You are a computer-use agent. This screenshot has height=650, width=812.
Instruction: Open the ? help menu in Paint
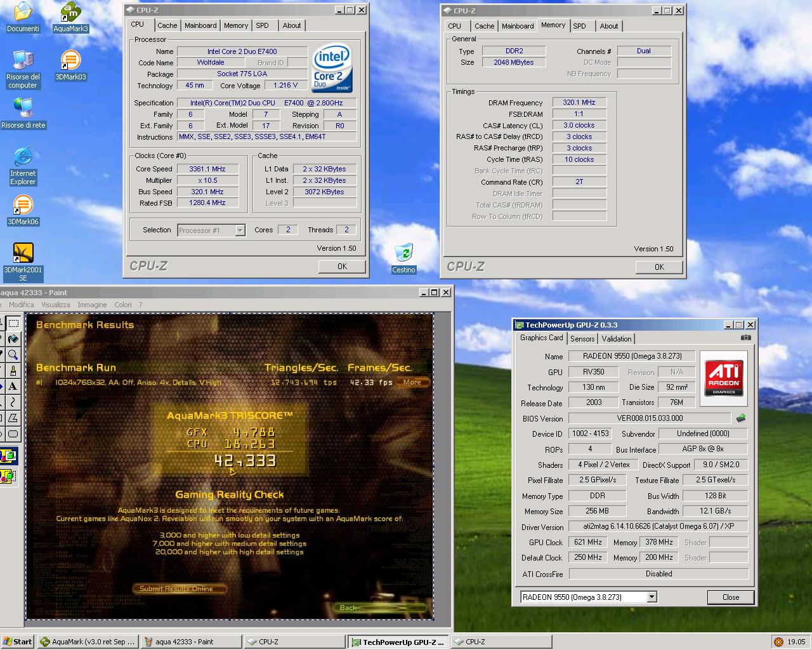click(141, 305)
